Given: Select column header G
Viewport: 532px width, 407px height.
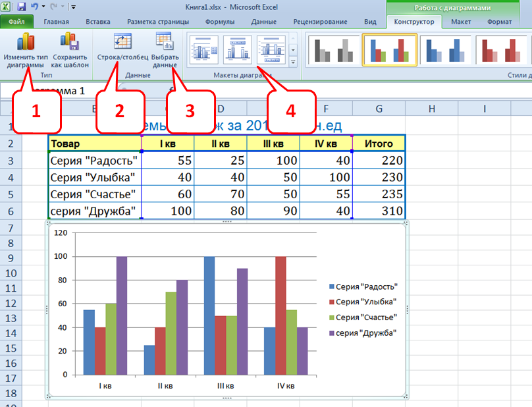Looking at the screenshot, I should [379, 108].
